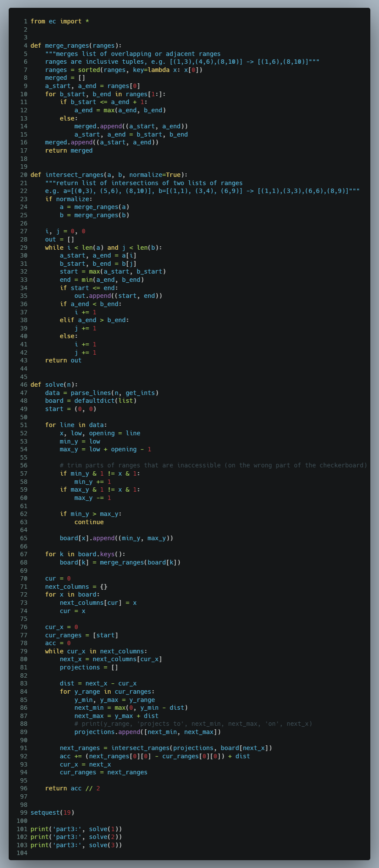This screenshot has height=868, width=379.
Task: Click line number 104 in gutter
Action: [x=22, y=853]
